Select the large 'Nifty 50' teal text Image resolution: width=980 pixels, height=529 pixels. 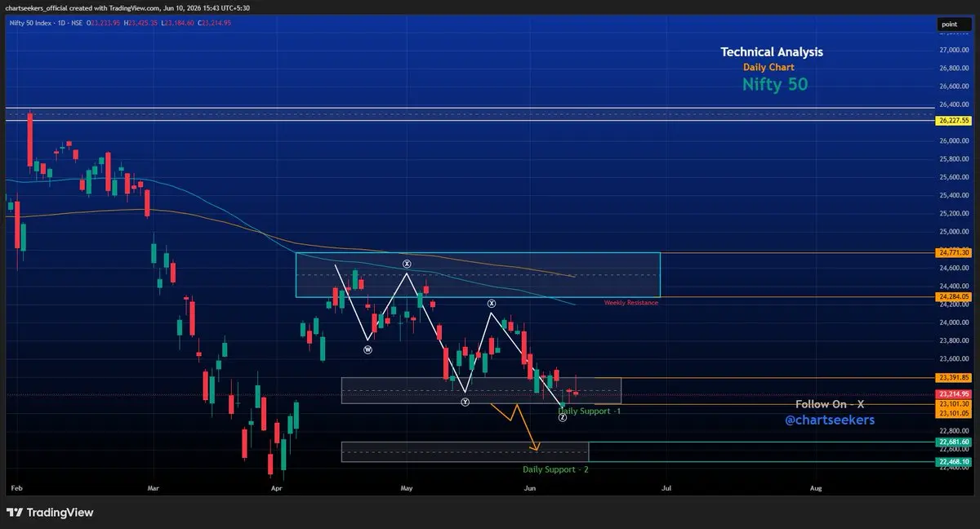pyautogui.click(x=775, y=83)
